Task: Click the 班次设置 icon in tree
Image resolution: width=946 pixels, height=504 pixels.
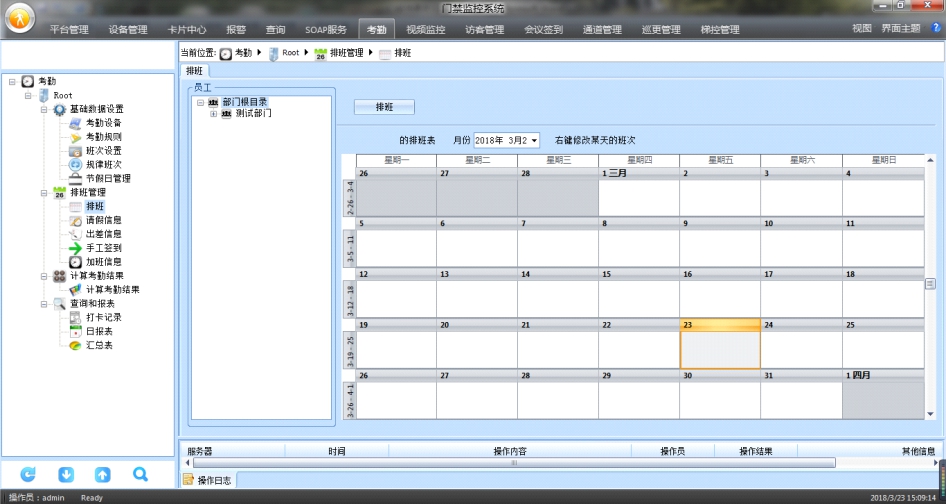Action: point(75,151)
